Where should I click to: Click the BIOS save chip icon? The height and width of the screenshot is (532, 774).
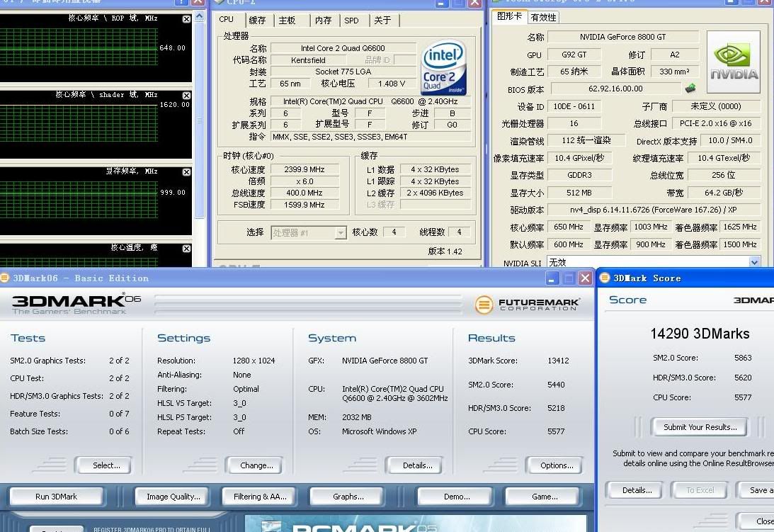(690, 89)
